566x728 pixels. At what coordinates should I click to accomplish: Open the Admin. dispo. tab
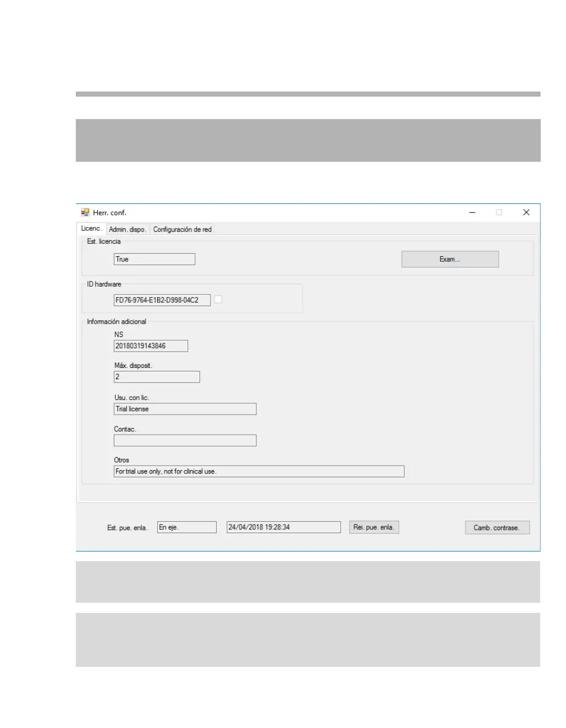coord(127,229)
